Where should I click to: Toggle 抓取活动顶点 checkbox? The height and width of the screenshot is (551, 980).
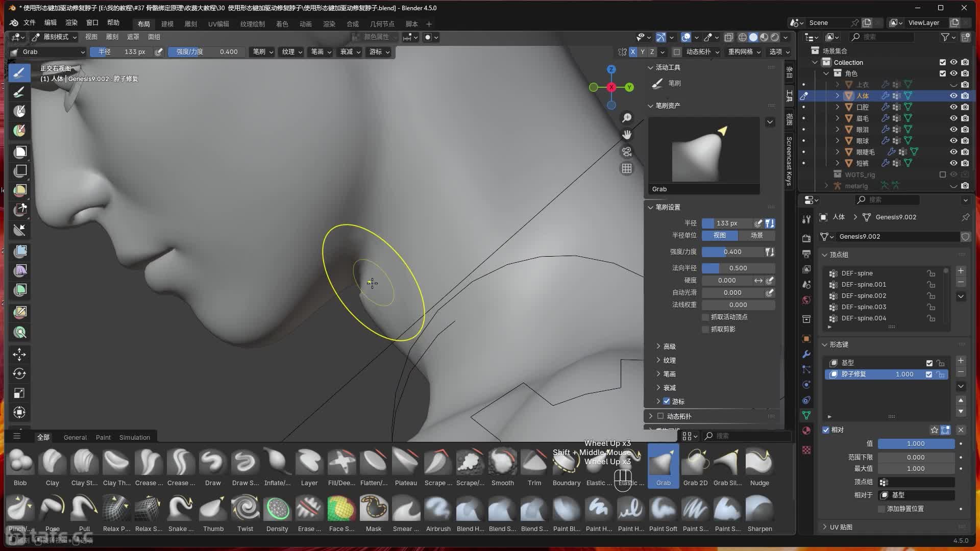coord(705,317)
